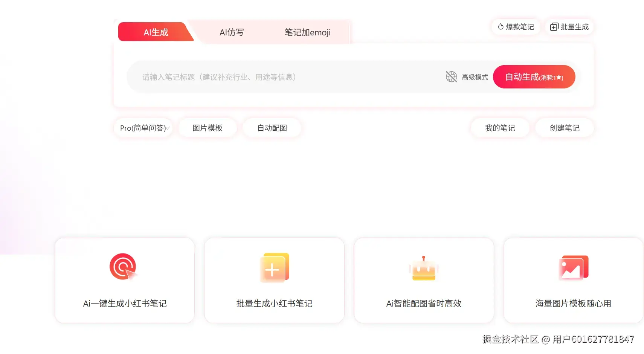644x354 pixels.
Task: Open 爆款笔记 hot notes
Action: click(516, 27)
